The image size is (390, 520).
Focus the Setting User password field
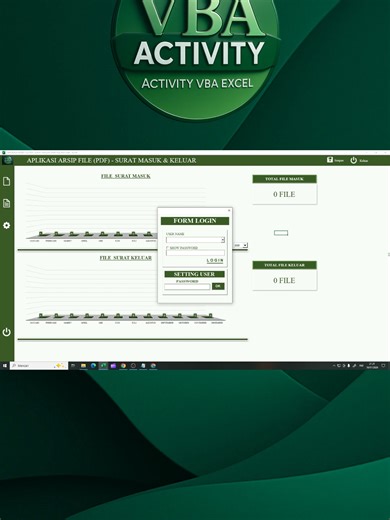187,286
